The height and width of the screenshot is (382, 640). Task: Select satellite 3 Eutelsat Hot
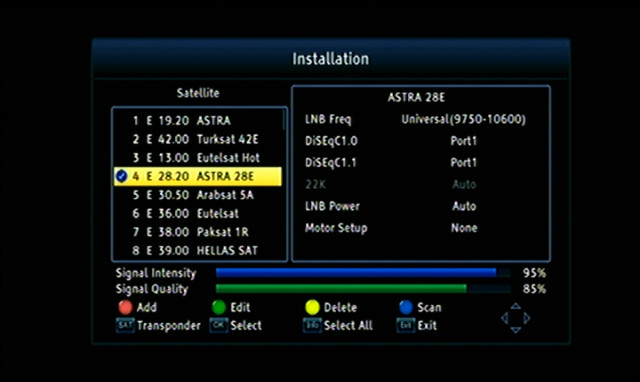pos(197,158)
